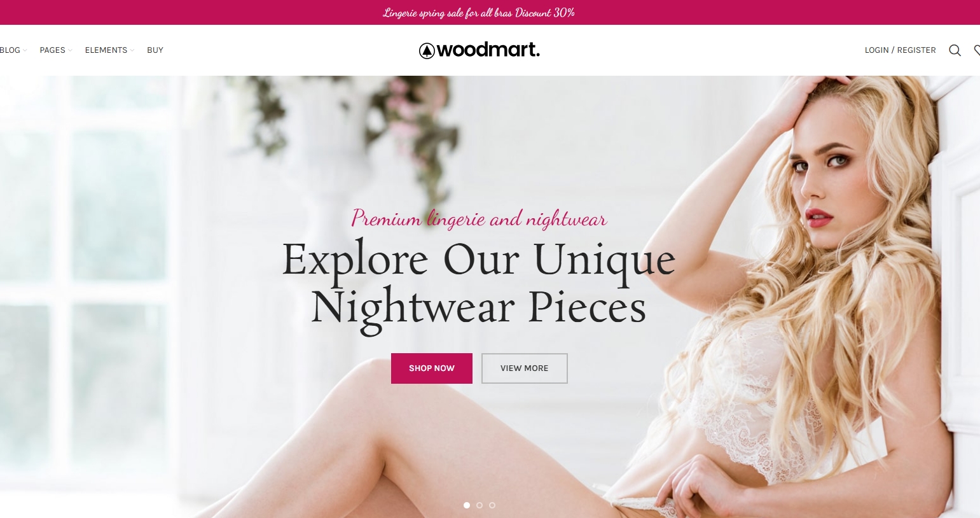Switch to the second slide dot
This screenshot has width=980, height=518.
tap(480, 505)
